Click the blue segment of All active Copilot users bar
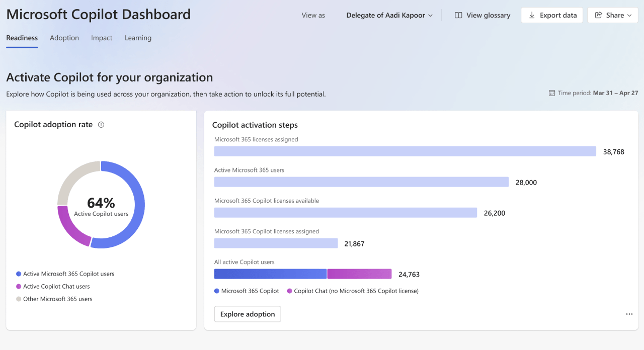 pyautogui.click(x=270, y=274)
